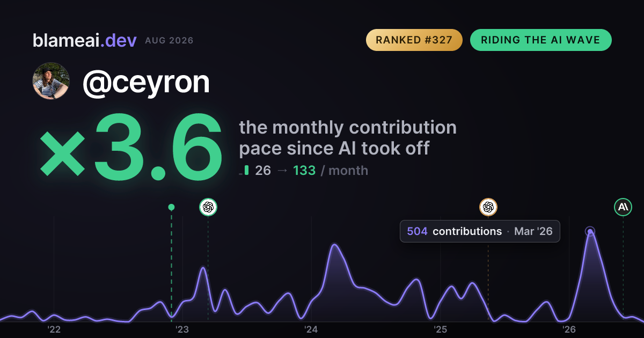Select the '22 year axis label
Image resolution: width=644 pixels, height=338 pixels.
[54, 329]
